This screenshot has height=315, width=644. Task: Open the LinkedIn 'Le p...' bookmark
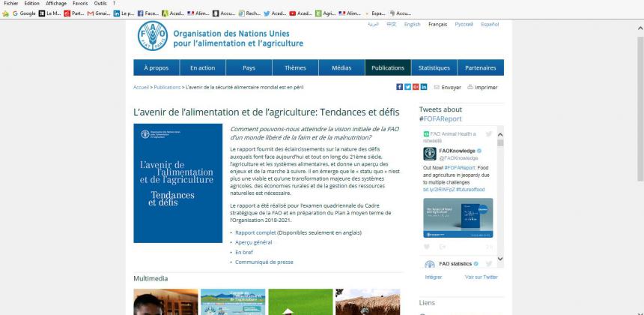124,13
